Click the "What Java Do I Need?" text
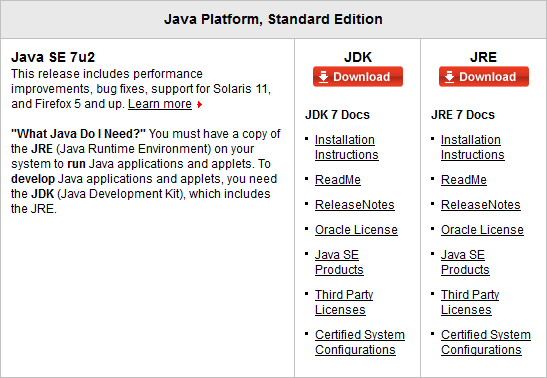547x378 pixels. tap(78, 134)
